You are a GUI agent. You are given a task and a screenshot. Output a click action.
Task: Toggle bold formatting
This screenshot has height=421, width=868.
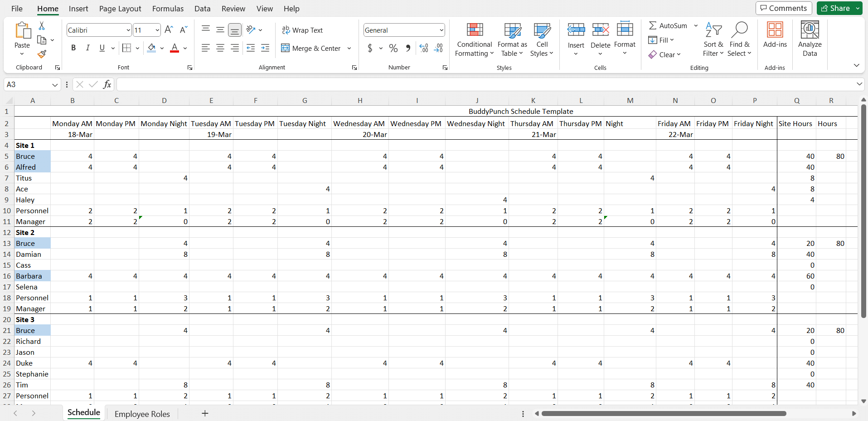[x=73, y=47]
